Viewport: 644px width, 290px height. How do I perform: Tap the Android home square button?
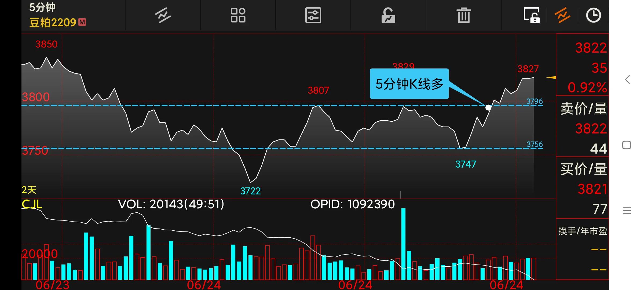(x=627, y=145)
